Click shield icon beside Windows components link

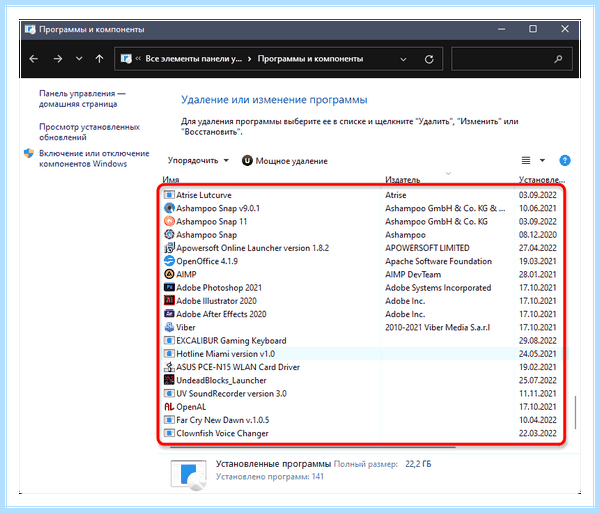(x=29, y=153)
